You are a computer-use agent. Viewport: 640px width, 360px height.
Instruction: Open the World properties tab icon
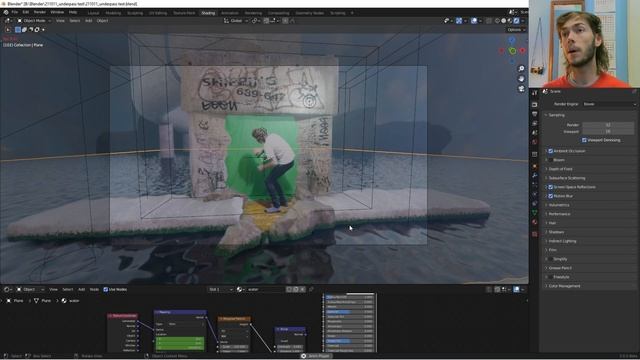click(535, 142)
